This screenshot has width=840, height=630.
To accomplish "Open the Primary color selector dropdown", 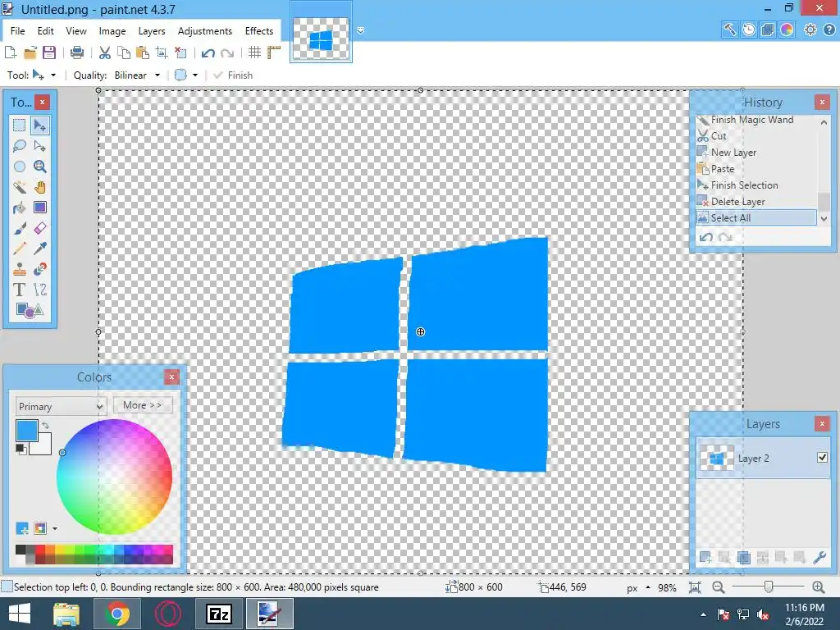I will pyautogui.click(x=61, y=406).
